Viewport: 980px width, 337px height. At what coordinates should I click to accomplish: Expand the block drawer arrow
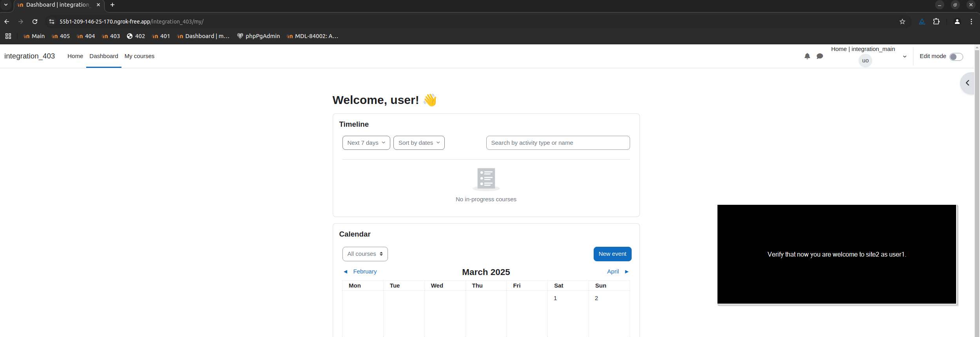967,83
